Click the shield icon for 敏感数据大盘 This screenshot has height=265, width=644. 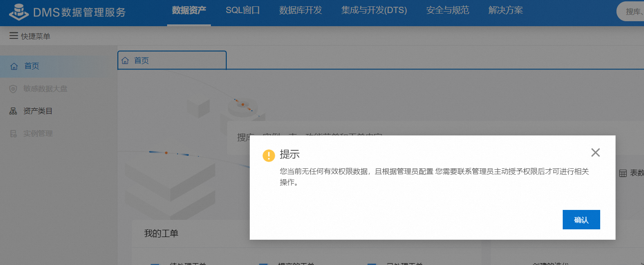click(x=14, y=88)
